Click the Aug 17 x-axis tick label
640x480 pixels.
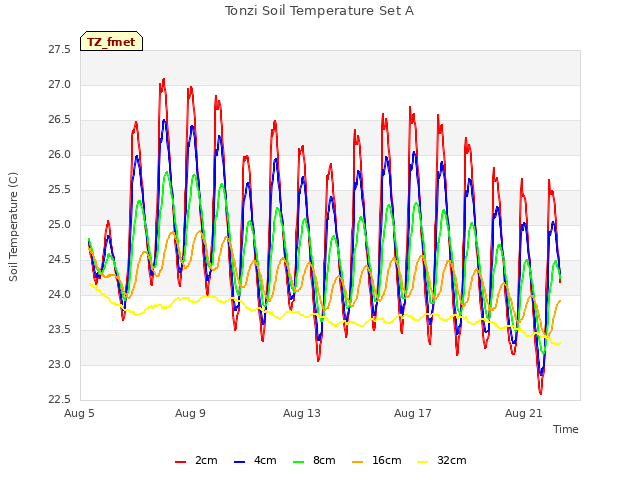click(413, 413)
